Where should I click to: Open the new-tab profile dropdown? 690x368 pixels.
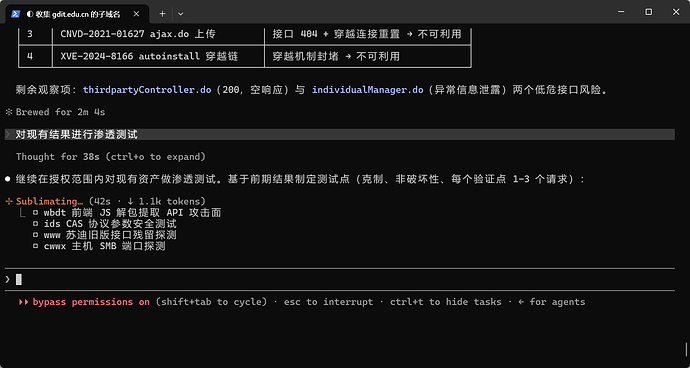pos(180,14)
